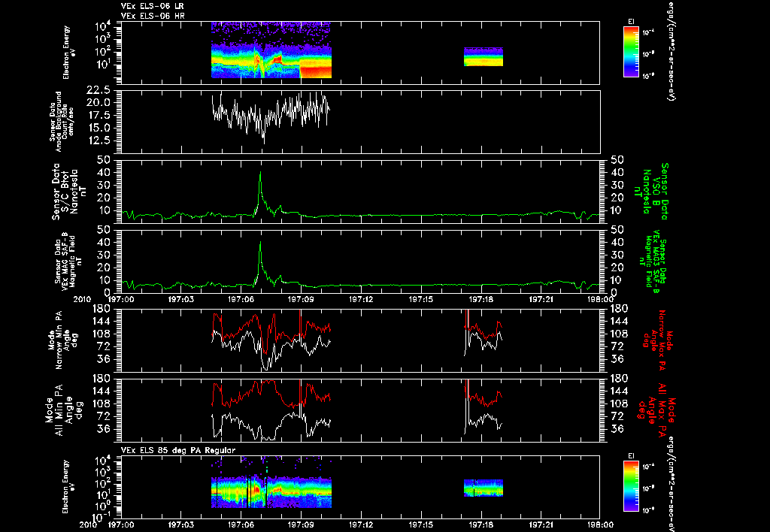Click the "22.5" tick value on count rate axis
Screen dimensions: 770x532
pyautogui.click(x=99, y=90)
